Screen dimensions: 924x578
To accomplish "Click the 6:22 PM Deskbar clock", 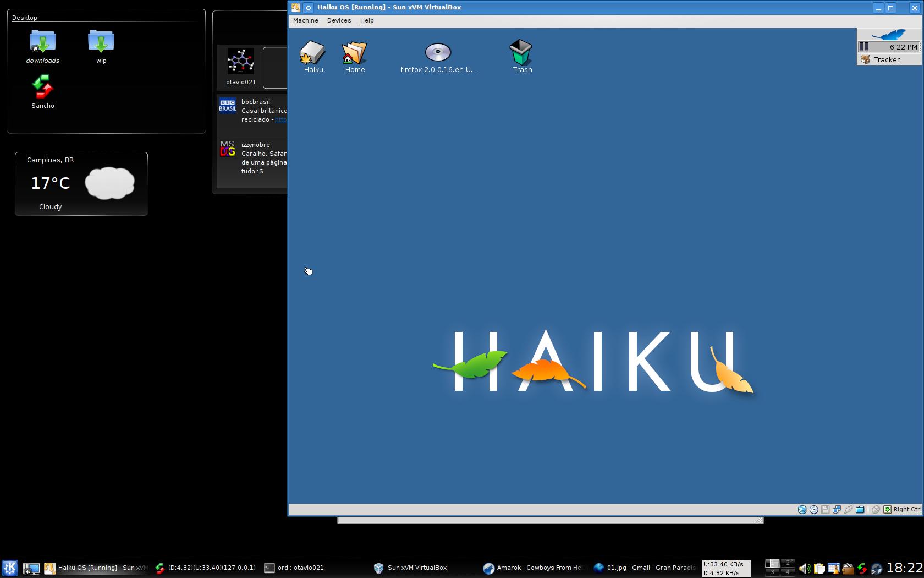I will (x=903, y=47).
